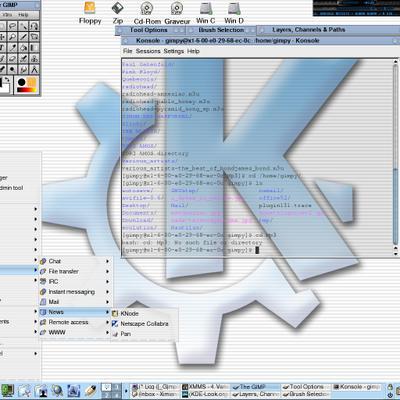400x400 pixels.
Task: Launch Netscape Collabra from the News submenu
Action: (144, 324)
